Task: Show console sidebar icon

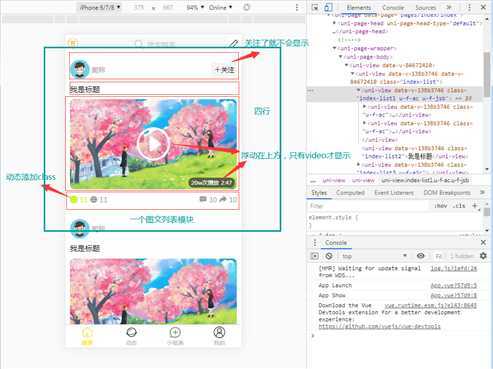Action: (x=315, y=256)
